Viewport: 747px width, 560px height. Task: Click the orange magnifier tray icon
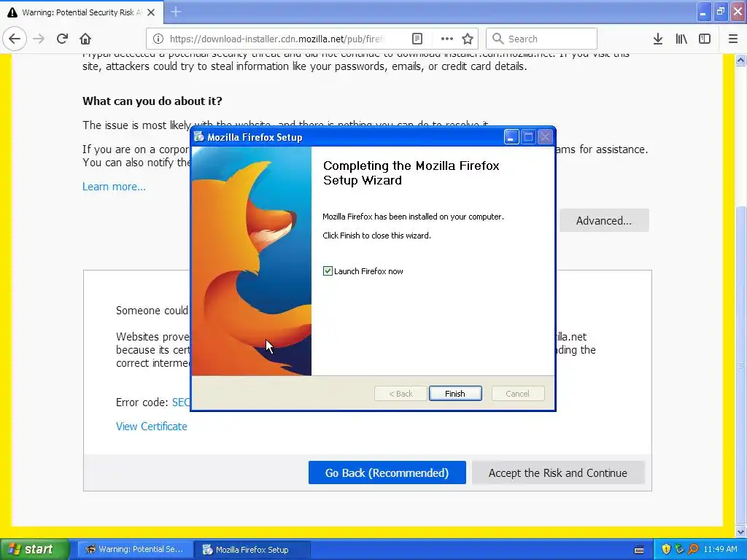click(x=693, y=549)
